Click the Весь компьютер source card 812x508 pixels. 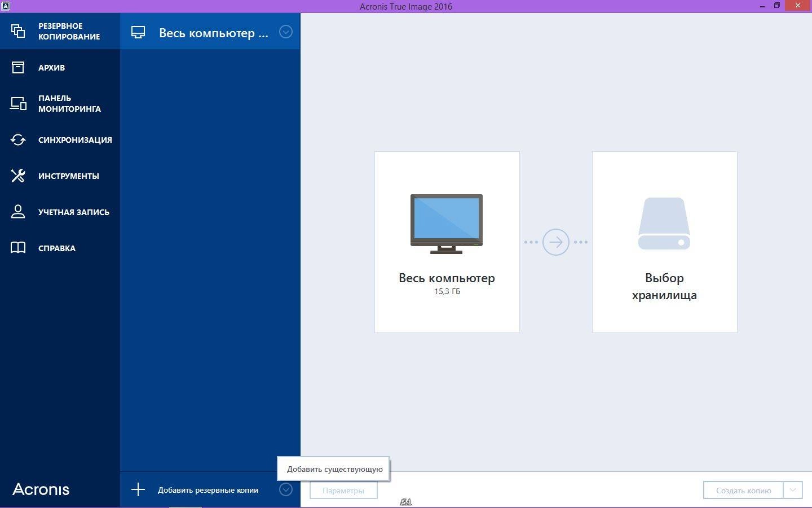click(x=447, y=242)
